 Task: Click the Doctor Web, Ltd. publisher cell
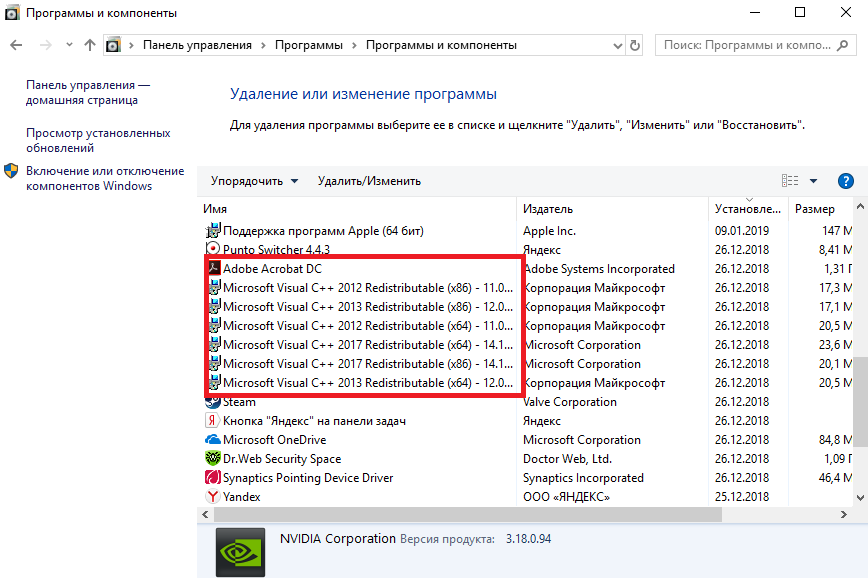coord(567,458)
